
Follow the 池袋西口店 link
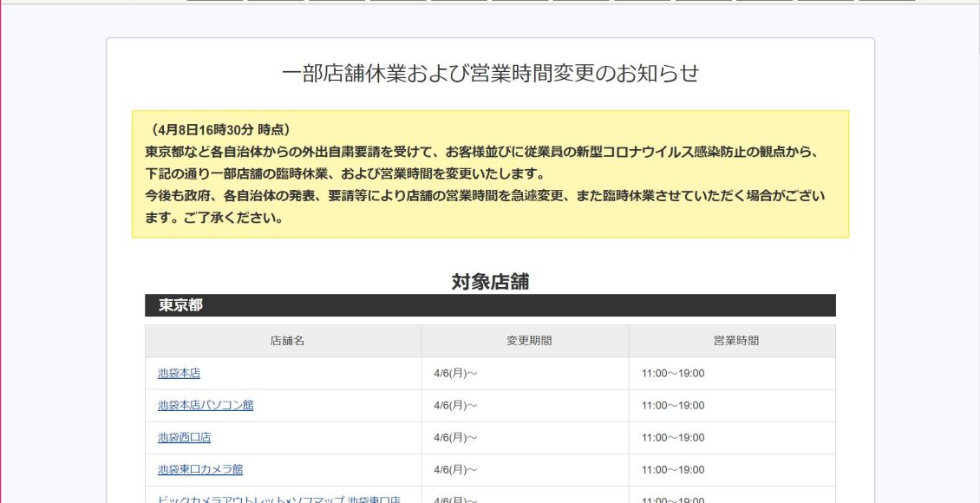click(184, 437)
